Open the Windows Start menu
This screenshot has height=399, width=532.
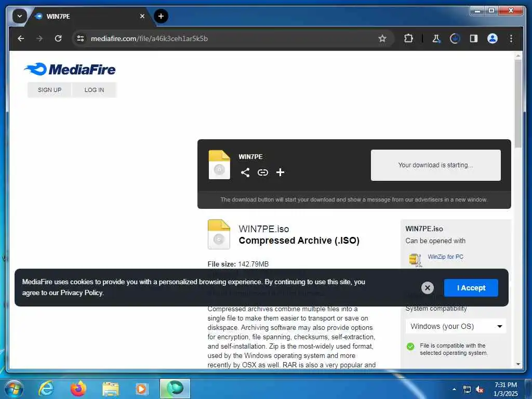tap(14, 389)
